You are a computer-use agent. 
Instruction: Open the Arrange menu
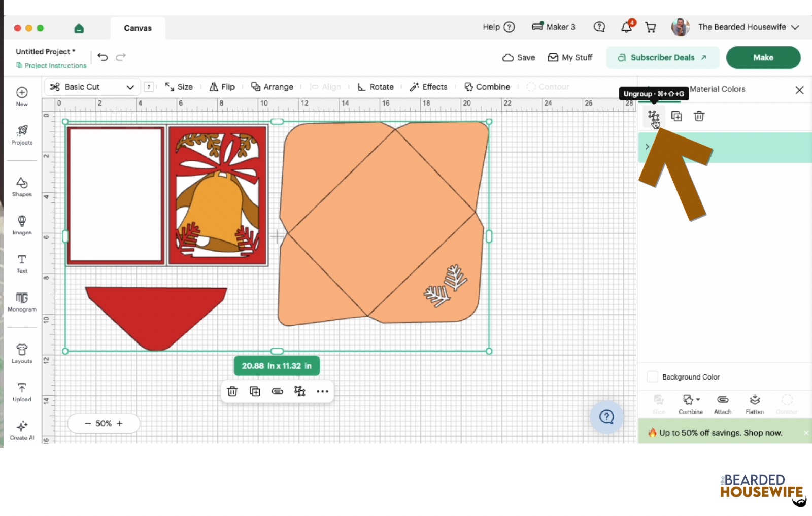pos(273,87)
